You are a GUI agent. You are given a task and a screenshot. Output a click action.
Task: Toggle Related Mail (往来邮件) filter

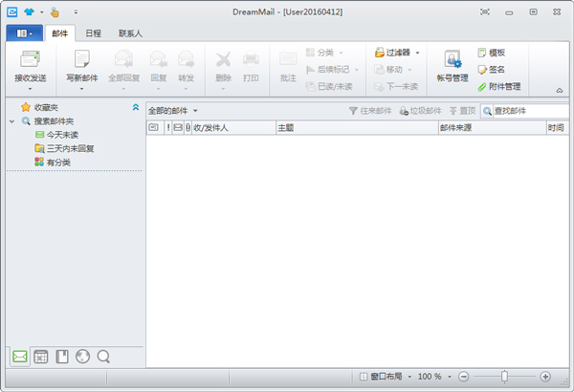[370, 111]
